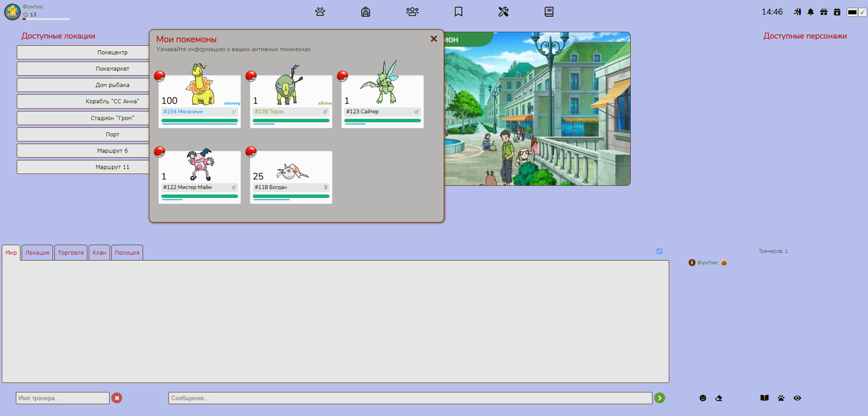Open the calendar star events icon
This screenshot has width=868, height=416.
click(837, 12)
